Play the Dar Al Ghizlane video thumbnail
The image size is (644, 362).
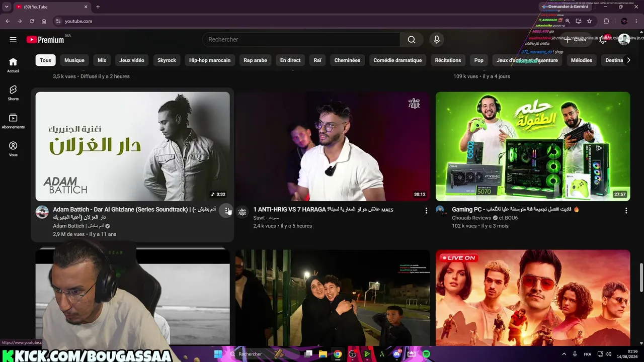(133, 146)
